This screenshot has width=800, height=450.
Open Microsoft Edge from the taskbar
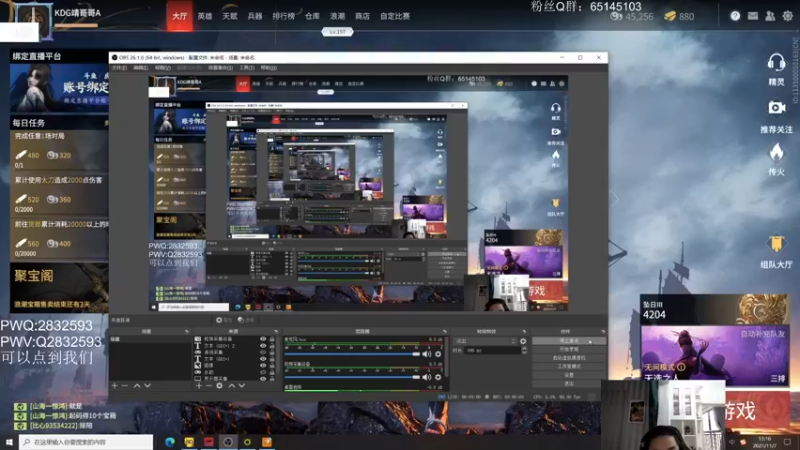(x=170, y=442)
